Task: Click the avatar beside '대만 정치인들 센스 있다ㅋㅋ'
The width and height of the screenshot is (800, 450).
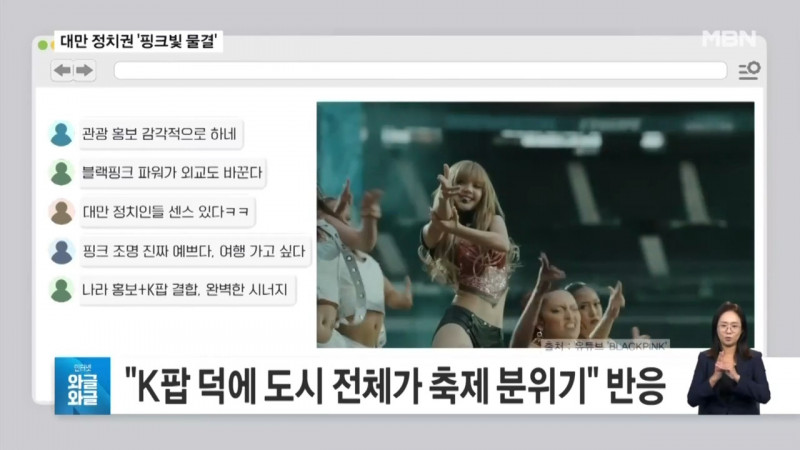Action: tap(61, 212)
